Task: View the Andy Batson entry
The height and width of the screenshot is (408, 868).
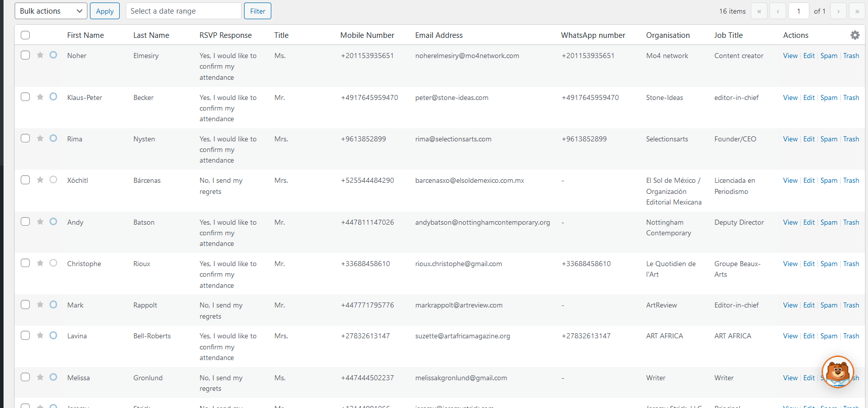Action: 790,222
